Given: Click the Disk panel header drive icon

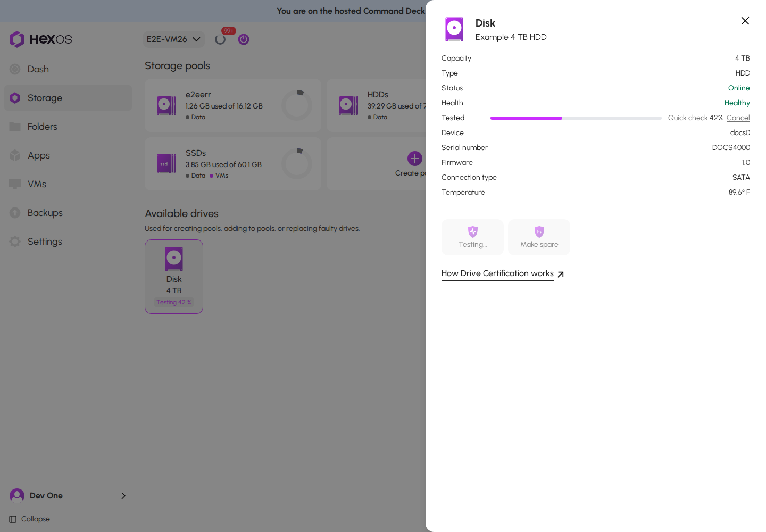Looking at the screenshot, I should click(x=454, y=29).
